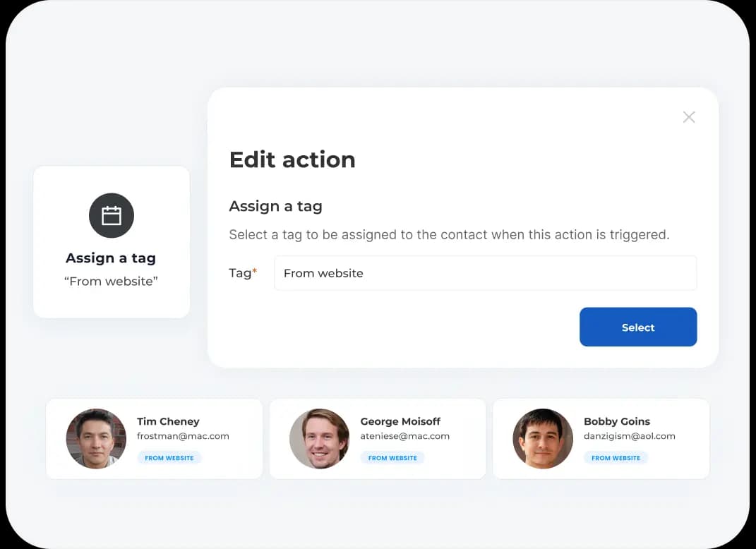Click Bobby Goins' From Website tag badge
Screen dimensions: 756x549
[x=616, y=458]
